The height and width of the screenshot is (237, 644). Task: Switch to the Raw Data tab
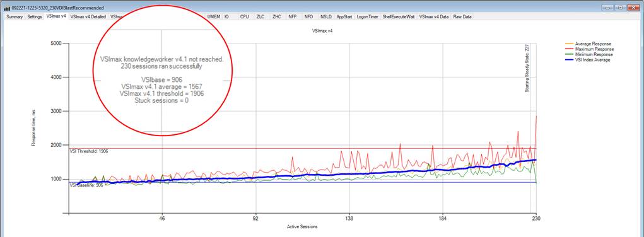click(462, 17)
